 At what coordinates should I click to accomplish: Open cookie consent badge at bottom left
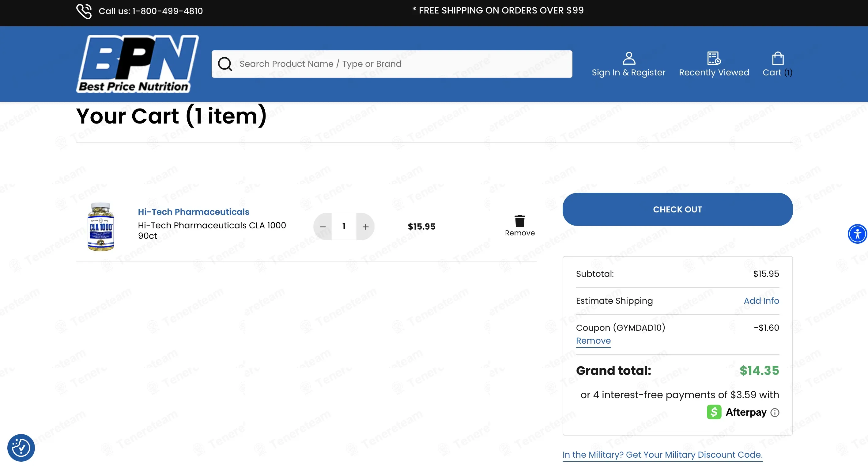(21, 448)
